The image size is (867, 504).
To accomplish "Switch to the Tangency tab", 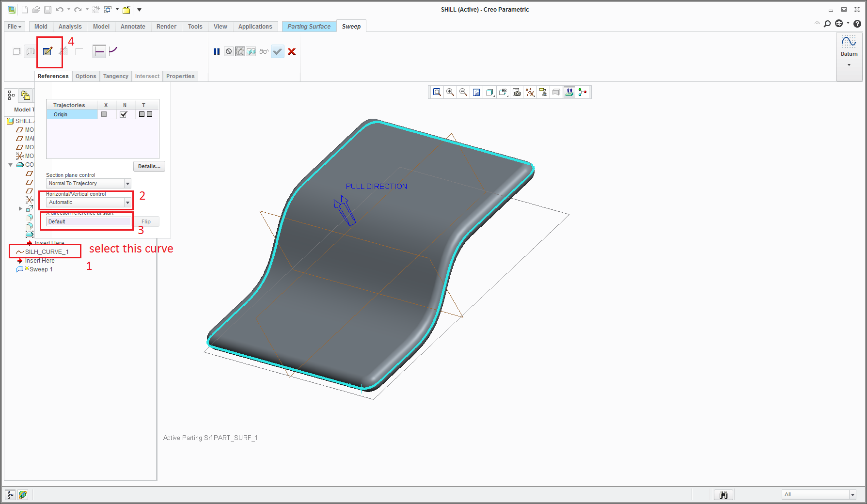I will [115, 76].
